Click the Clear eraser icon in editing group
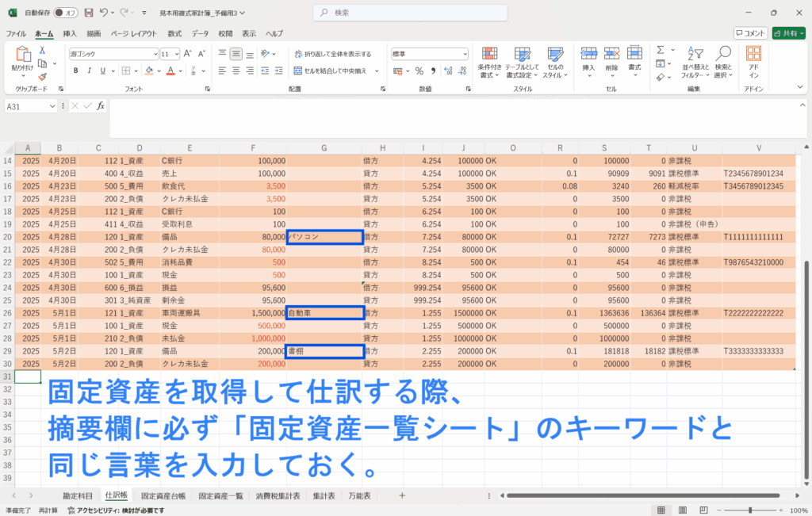 (x=661, y=77)
